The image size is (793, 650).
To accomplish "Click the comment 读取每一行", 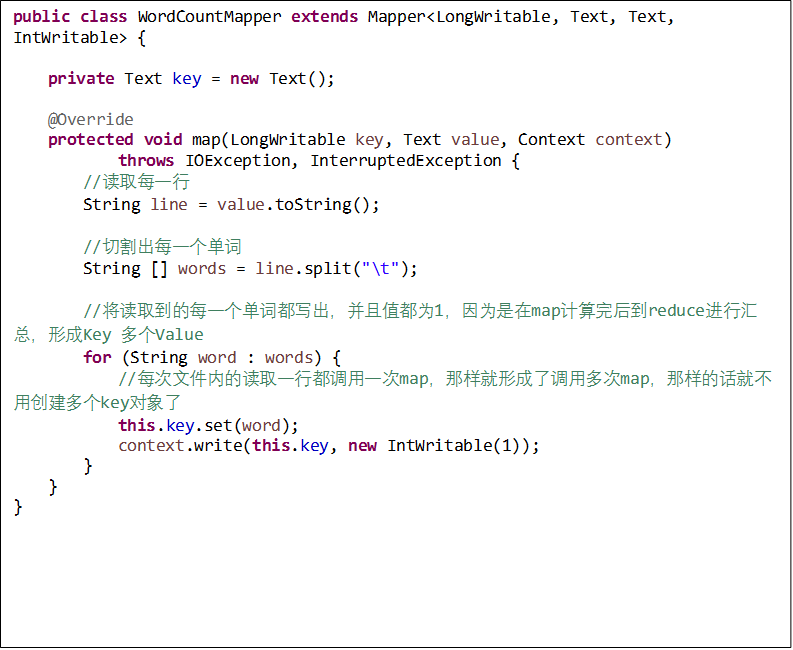I will click(x=136, y=182).
